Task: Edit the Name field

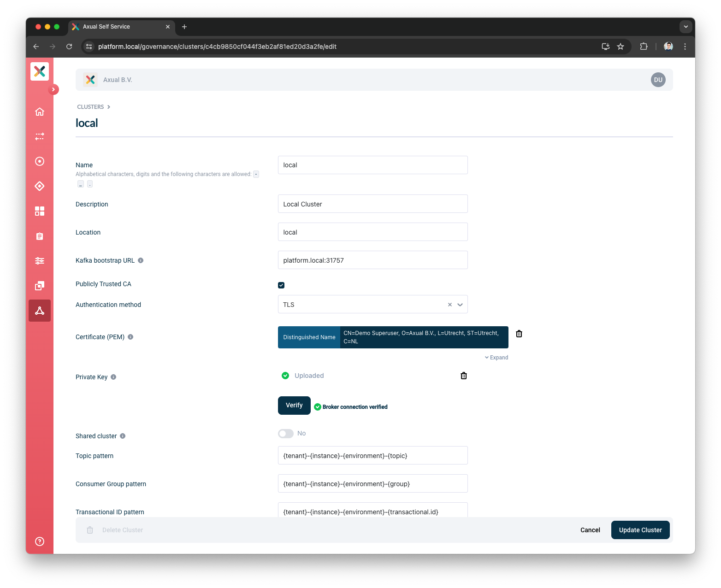Action: (373, 165)
